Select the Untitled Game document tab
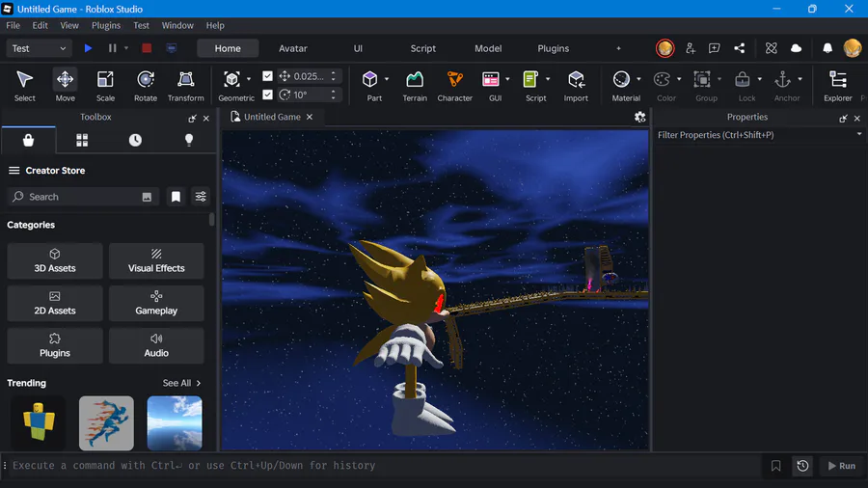 (272, 117)
